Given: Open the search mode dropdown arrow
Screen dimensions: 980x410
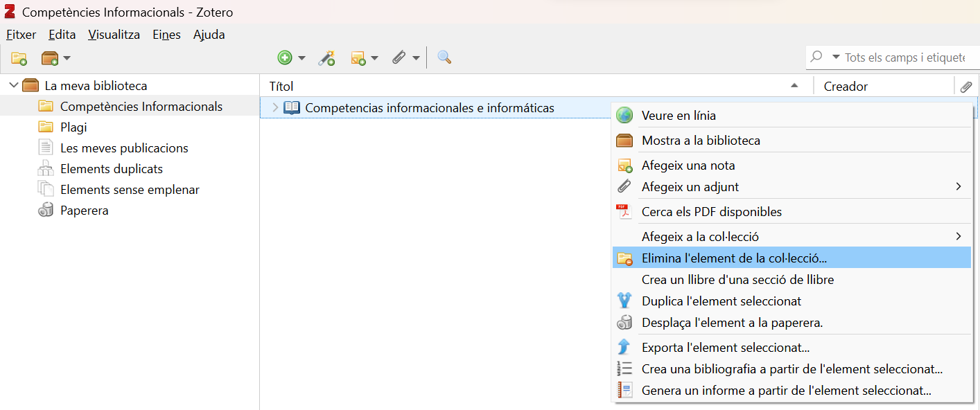Looking at the screenshot, I should click(836, 57).
